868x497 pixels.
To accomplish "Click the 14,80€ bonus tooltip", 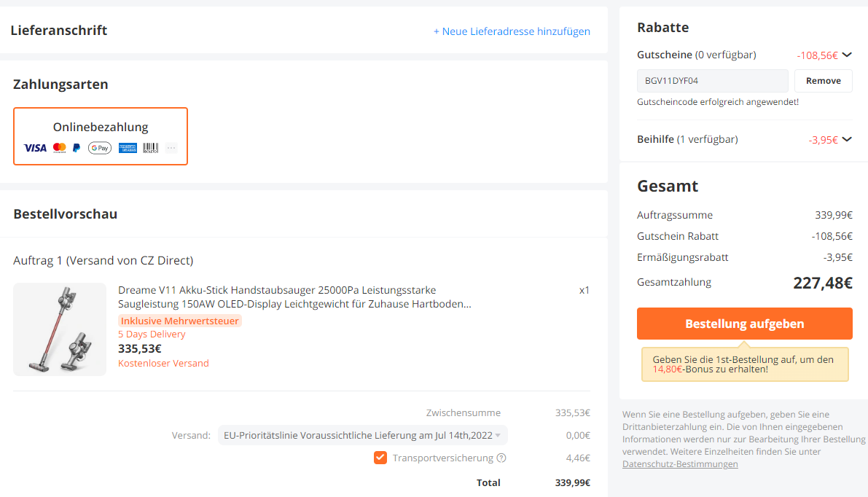I will (745, 364).
